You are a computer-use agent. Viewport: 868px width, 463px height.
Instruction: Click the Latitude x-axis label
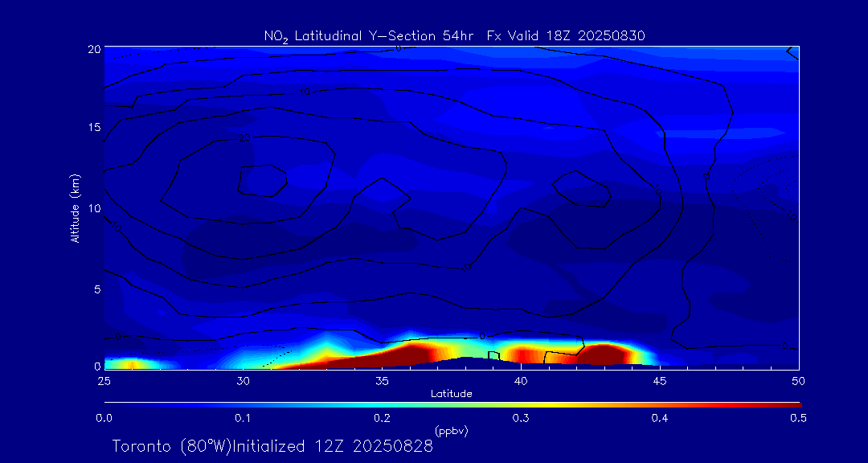tap(452, 394)
